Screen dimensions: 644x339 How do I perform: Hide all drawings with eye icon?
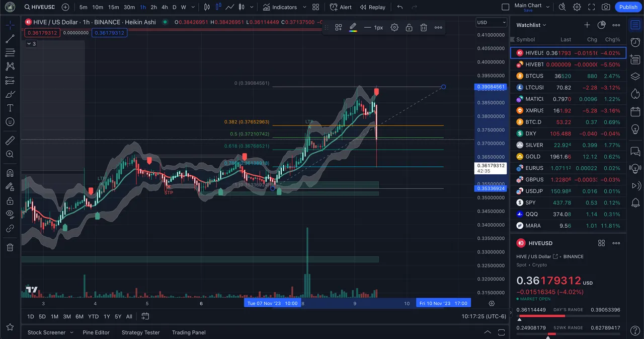(10, 215)
